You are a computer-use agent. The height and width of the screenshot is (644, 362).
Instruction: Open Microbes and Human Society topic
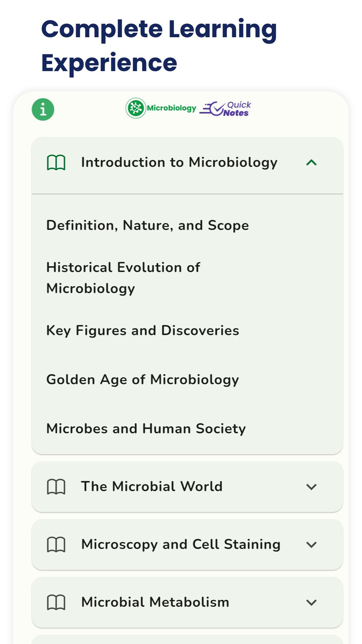pyautogui.click(x=146, y=429)
